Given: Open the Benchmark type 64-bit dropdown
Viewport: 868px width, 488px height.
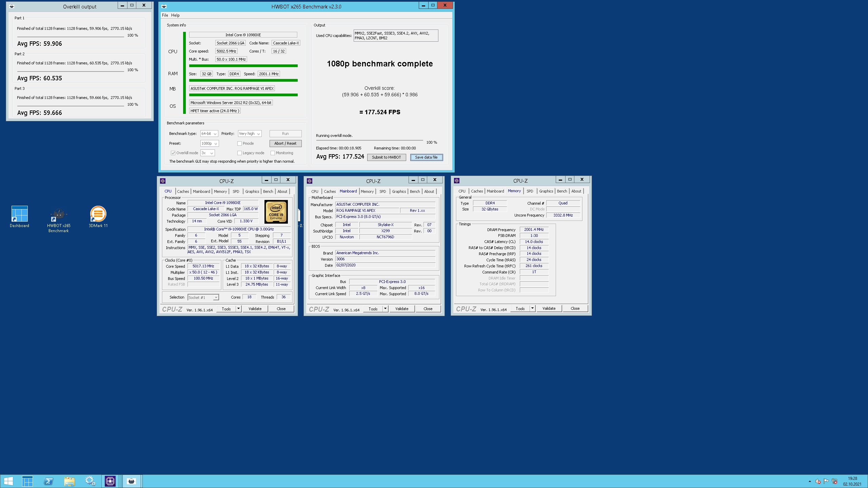Looking at the screenshot, I should [x=209, y=134].
